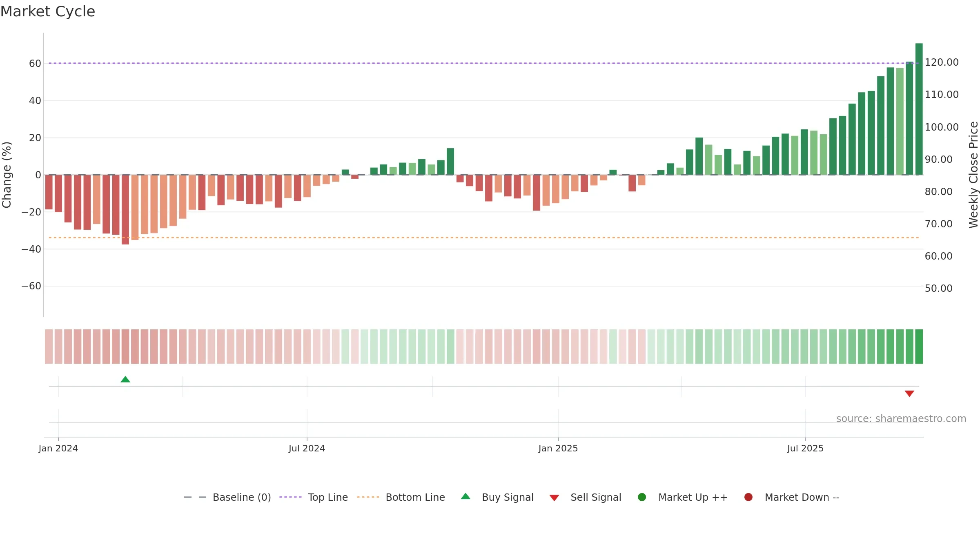Image resolution: width=980 pixels, height=551 pixels.
Task: Click the orange dotted Bottom Line sample in the legend
Action: coord(368,497)
